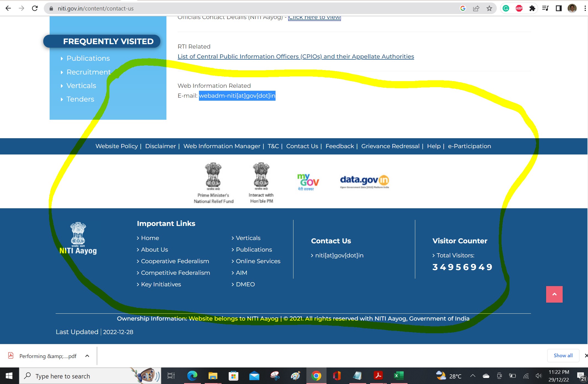Open Disclaimer in the footer bar
The height and width of the screenshot is (384, 588).
(x=160, y=146)
